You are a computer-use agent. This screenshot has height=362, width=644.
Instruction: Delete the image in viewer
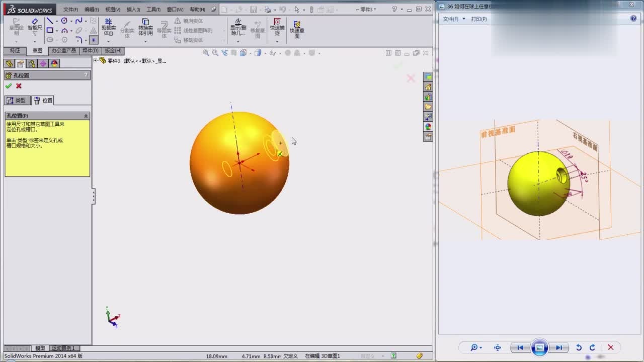point(610,347)
